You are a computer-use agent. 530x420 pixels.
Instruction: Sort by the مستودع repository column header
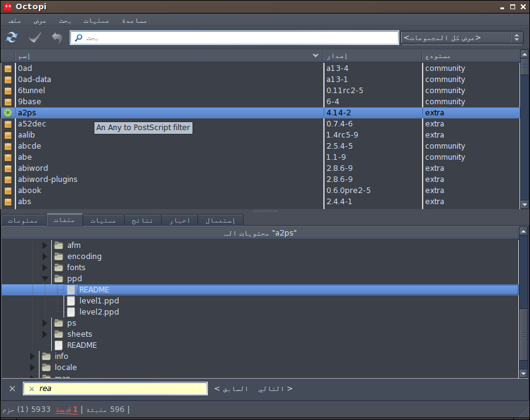[471, 56]
